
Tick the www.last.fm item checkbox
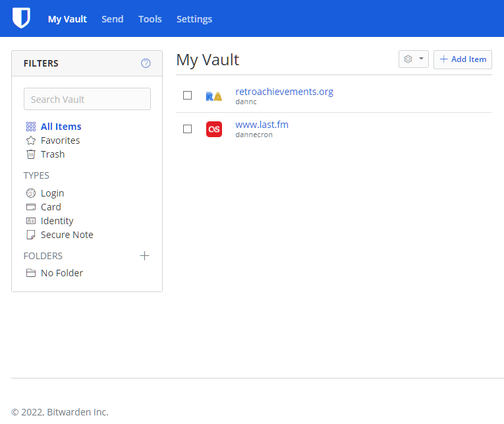pyautogui.click(x=187, y=129)
